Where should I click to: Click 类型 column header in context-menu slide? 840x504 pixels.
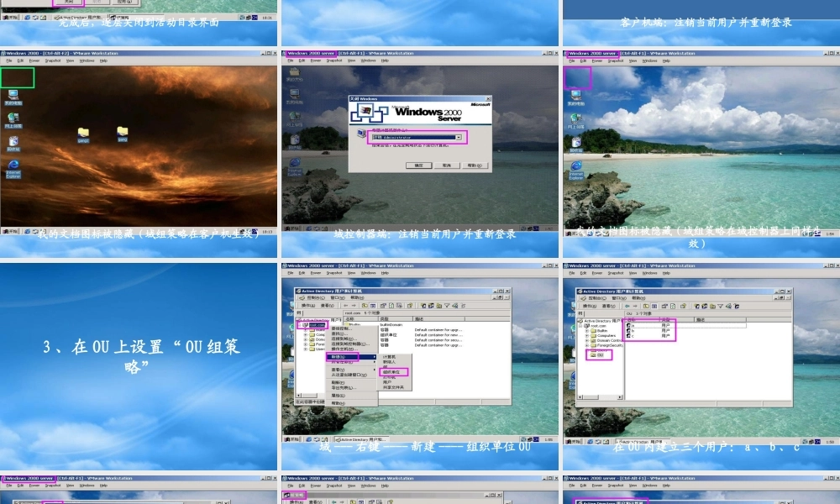396,319
